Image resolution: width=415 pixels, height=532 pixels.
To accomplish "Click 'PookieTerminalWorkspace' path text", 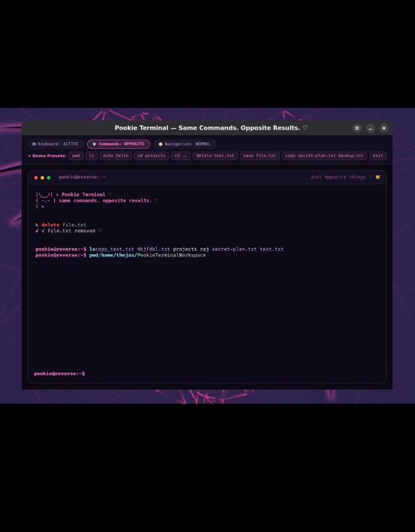I will coord(171,255).
